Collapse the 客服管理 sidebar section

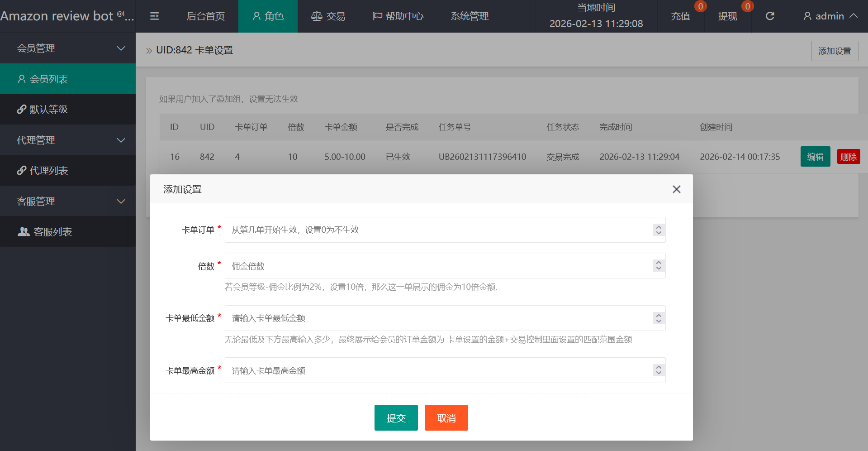(x=68, y=202)
